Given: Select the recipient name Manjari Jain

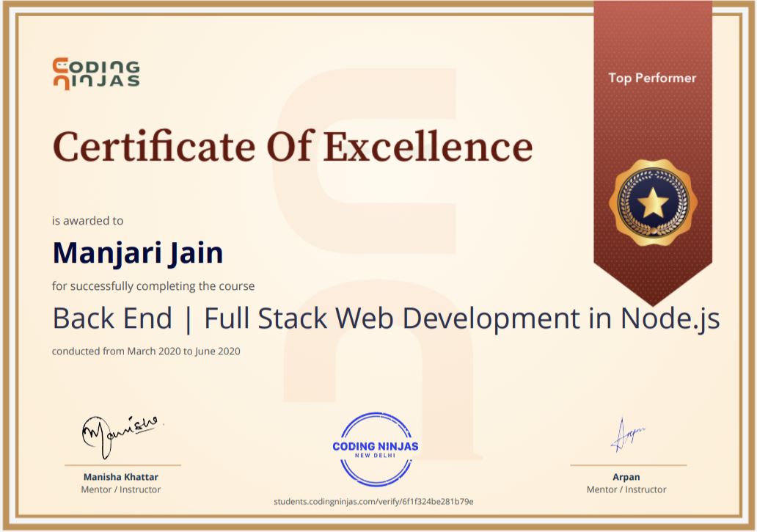Looking at the screenshot, I should click(x=138, y=253).
